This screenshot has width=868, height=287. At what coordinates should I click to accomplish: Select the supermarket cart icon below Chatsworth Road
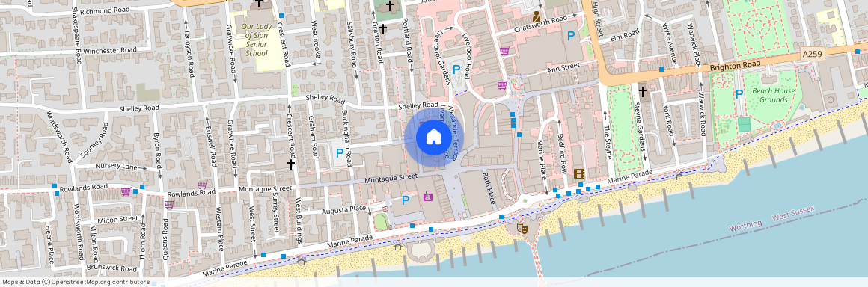504,51
